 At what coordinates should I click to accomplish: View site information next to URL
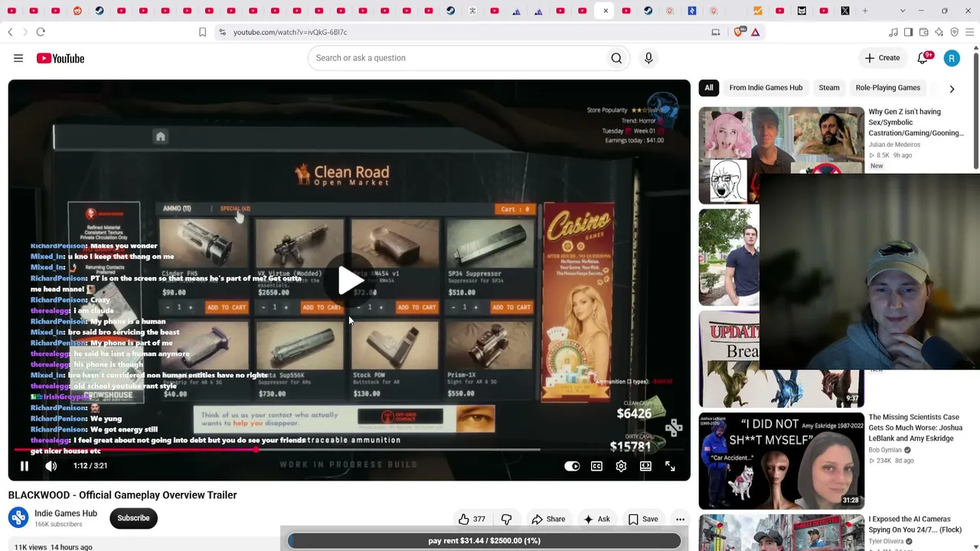pos(222,32)
